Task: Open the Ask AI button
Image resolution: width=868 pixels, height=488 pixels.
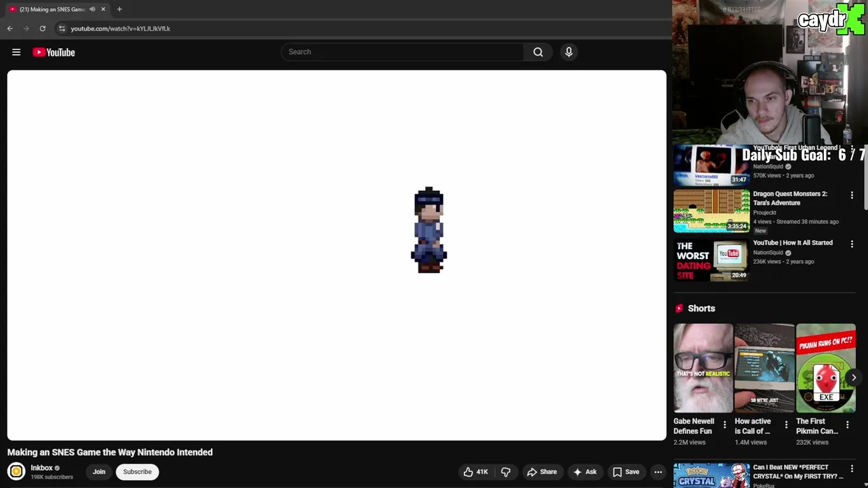Action: pos(584,472)
